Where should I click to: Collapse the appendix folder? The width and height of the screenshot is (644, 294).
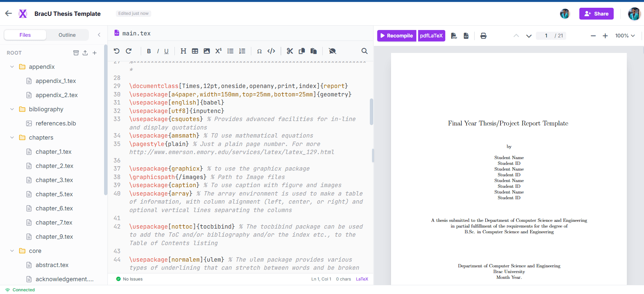click(12, 67)
